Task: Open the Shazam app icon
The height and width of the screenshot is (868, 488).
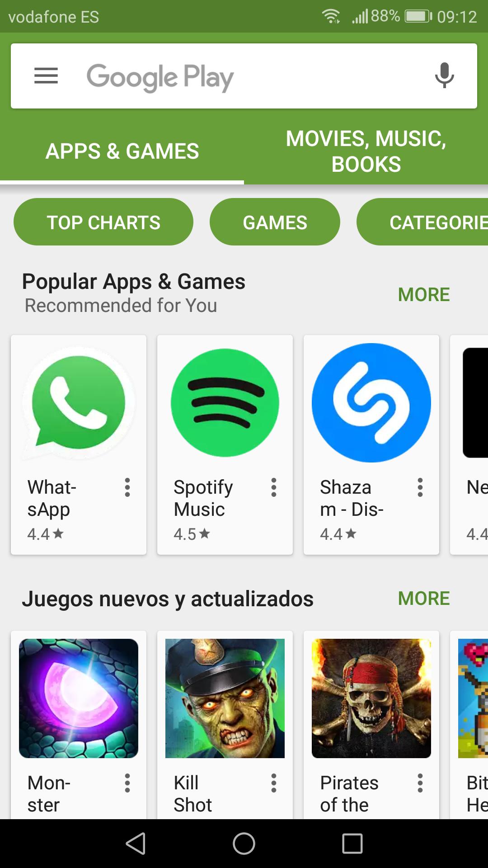Action: click(x=371, y=403)
